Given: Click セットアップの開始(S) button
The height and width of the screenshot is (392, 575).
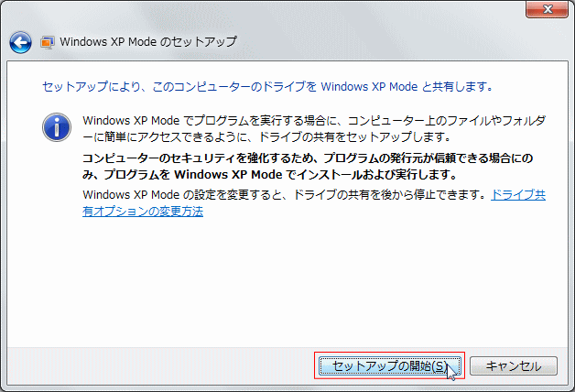Looking at the screenshot, I should [390, 366].
